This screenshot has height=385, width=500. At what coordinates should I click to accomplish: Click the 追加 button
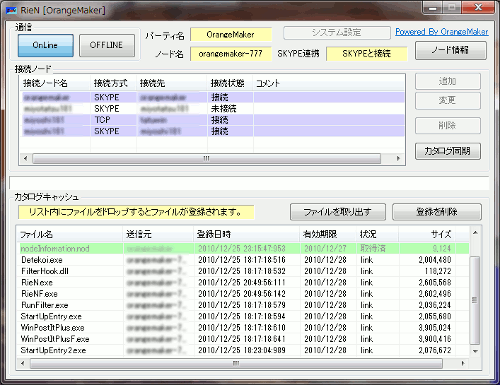pyautogui.click(x=448, y=81)
